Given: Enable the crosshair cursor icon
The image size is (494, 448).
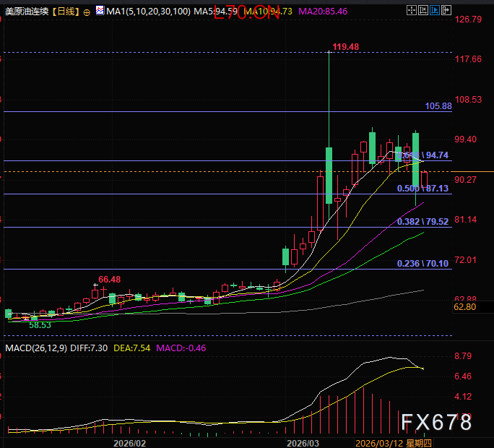Looking at the screenshot, I should (412, 10).
